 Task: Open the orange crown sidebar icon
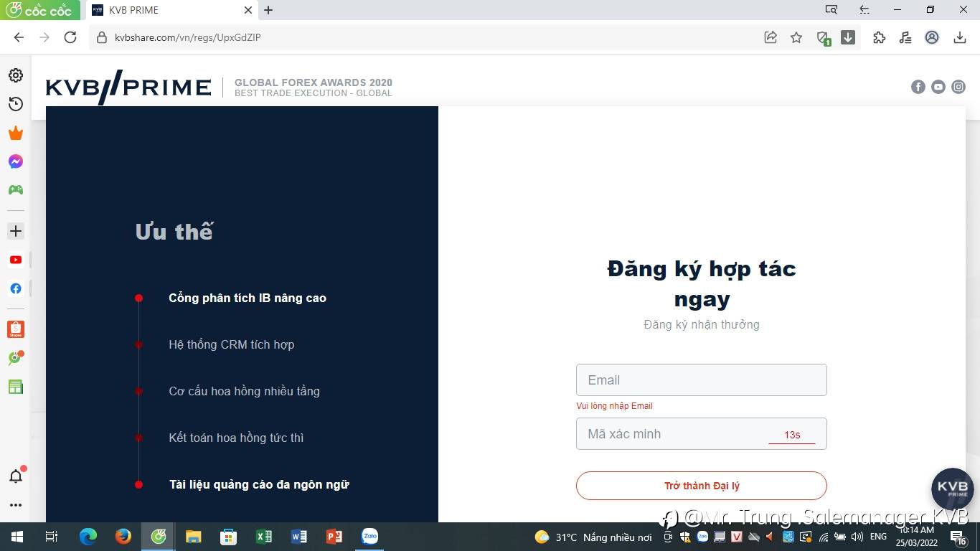[x=15, y=133]
